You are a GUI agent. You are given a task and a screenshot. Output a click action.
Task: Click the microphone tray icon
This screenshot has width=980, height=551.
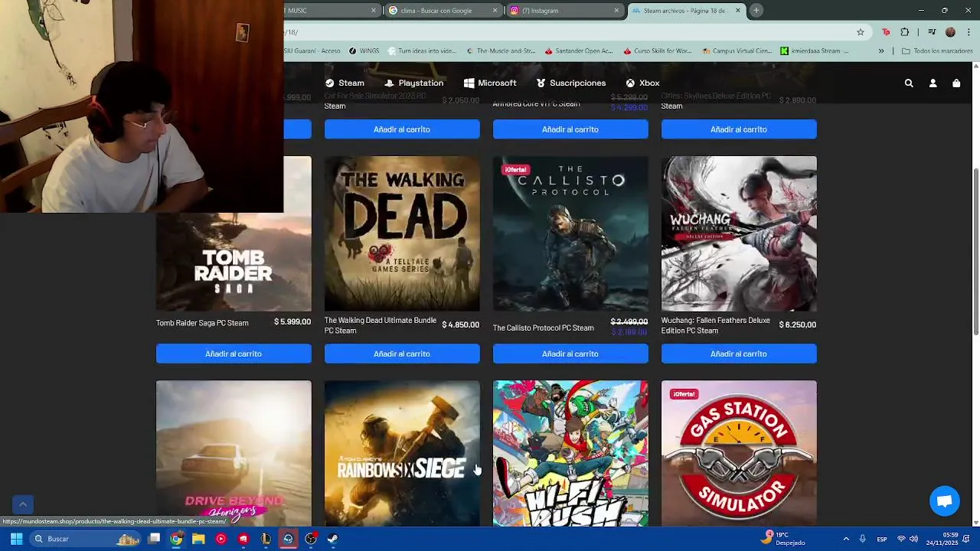coord(862,539)
